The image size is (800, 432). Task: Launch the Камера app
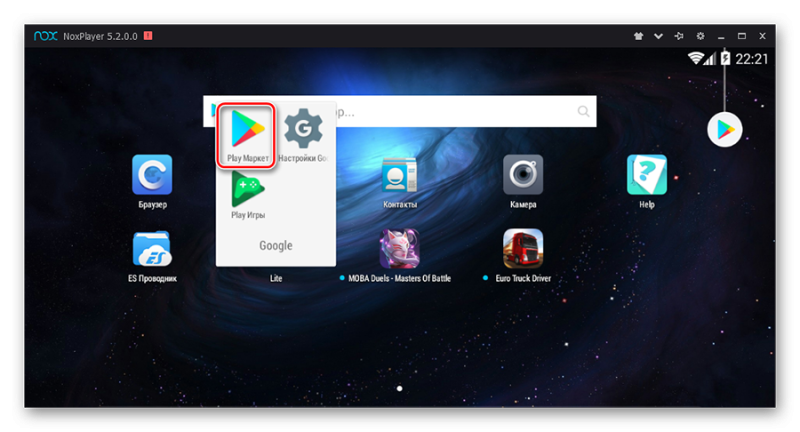click(x=523, y=174)
